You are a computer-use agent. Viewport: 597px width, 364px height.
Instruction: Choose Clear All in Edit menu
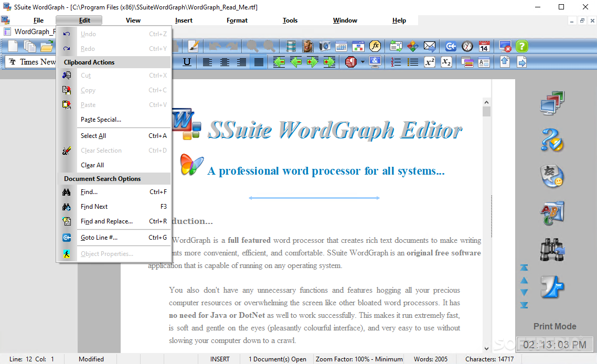[x=114, y=165]
